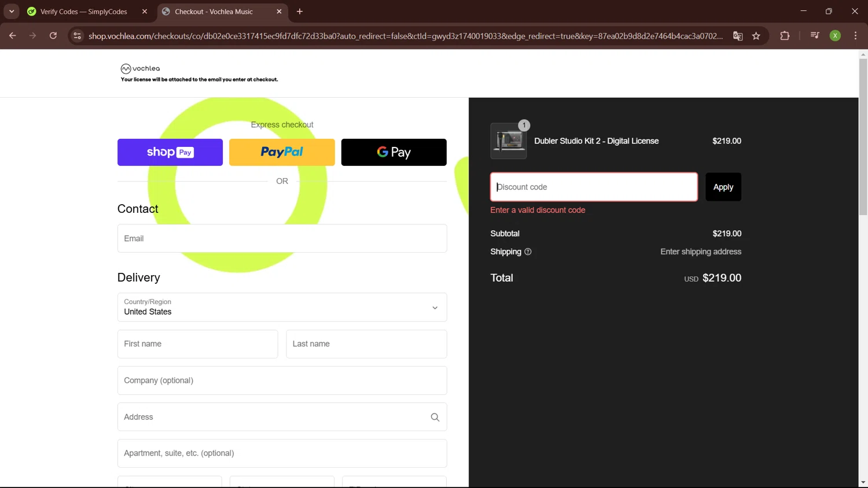Restore down the browser window
Screen dimensions: 868x488
[x=829, y=12]
